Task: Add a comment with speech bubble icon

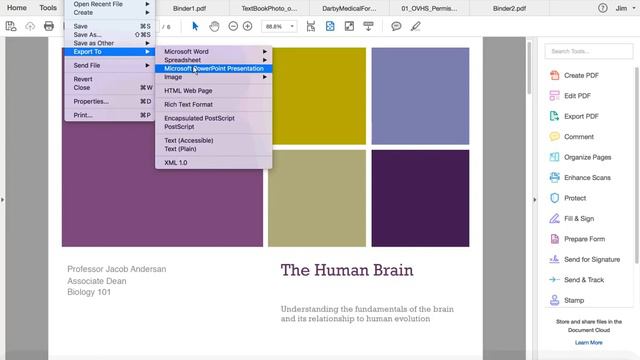Action: [x=396, y=27]
